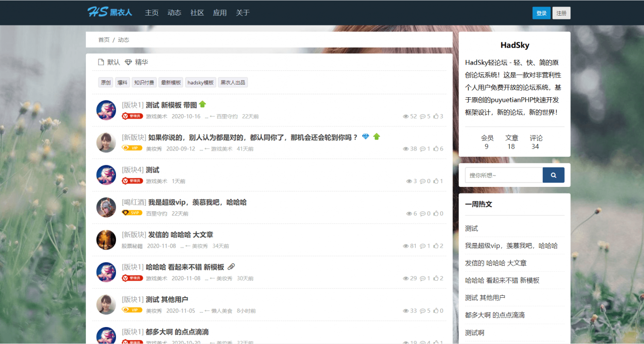Click the 注册 button
Viewport: 644px width, 344px height.
(x=561, y=13)
